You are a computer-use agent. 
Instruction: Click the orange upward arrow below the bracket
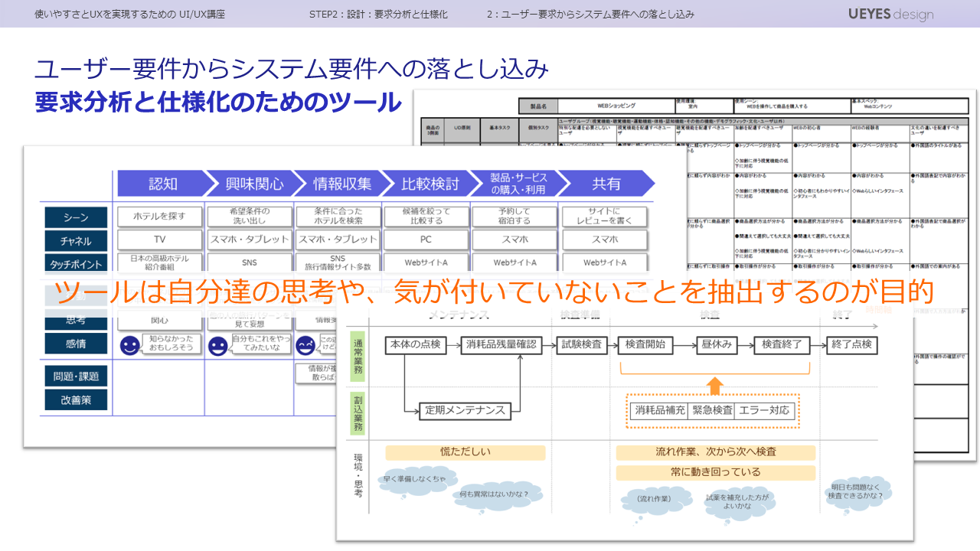tap(714, 384)
